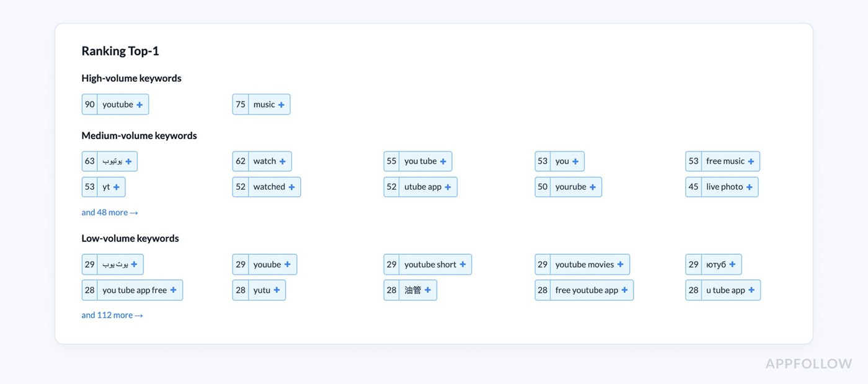Viewport: 868px width, 384px height.
Task: Click the 'youtube movies' keyword label
Action: (585, 264)
